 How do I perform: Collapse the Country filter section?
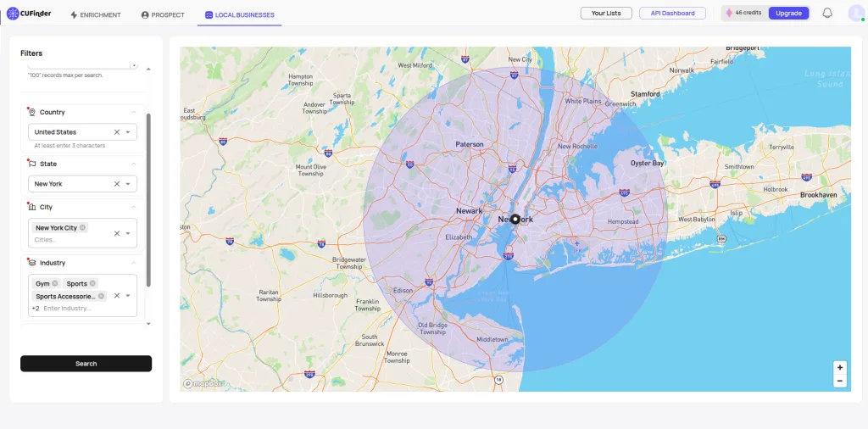coord(133,113)
